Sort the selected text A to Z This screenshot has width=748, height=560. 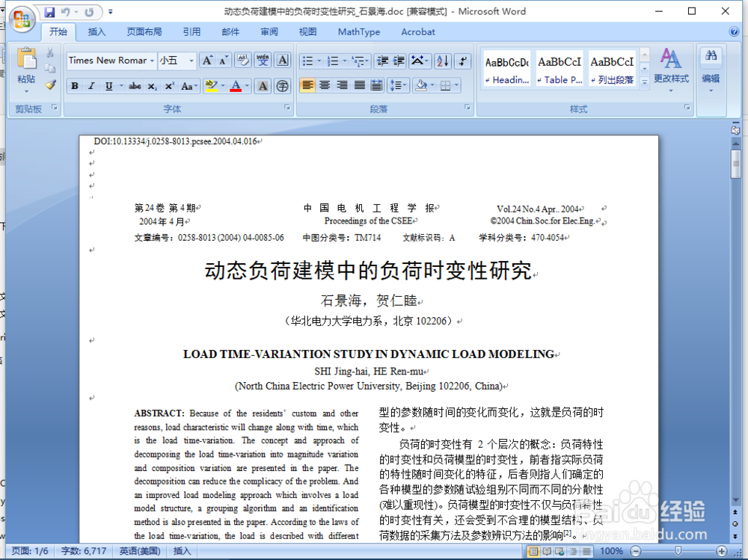click(443, 61)
